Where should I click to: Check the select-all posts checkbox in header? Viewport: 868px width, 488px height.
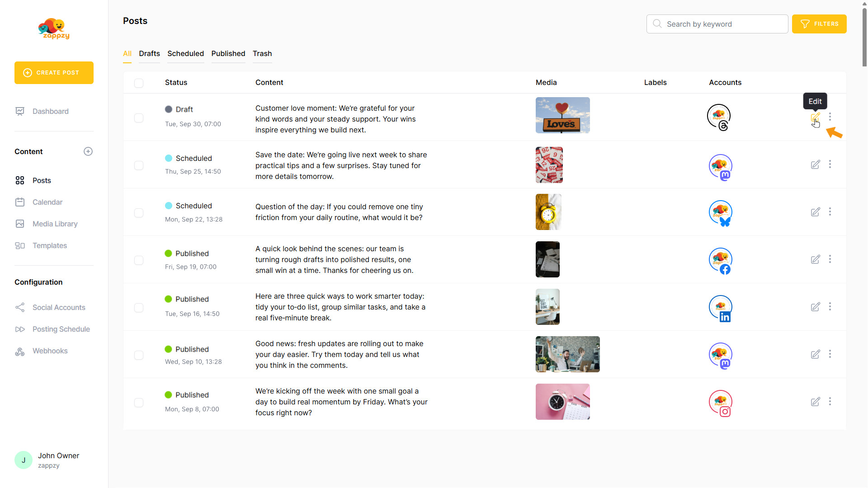coord(139,83)
